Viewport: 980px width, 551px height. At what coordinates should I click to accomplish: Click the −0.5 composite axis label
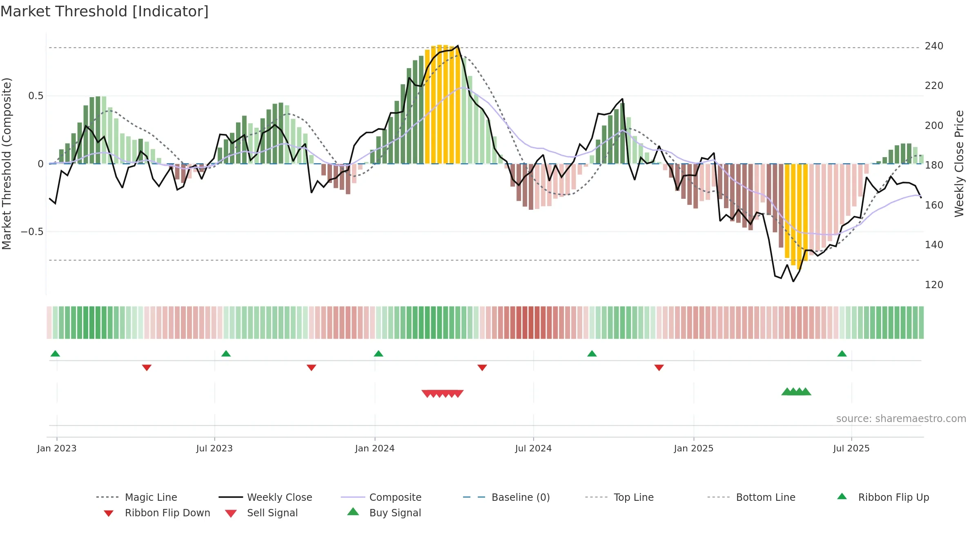(x=32, y=232)
